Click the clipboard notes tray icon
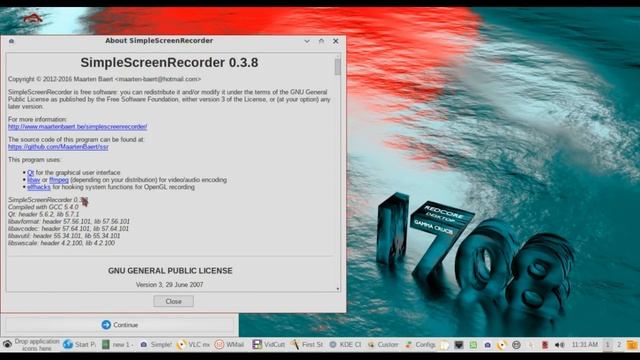This screenshot has width=640, height=360. coord(444,345)
